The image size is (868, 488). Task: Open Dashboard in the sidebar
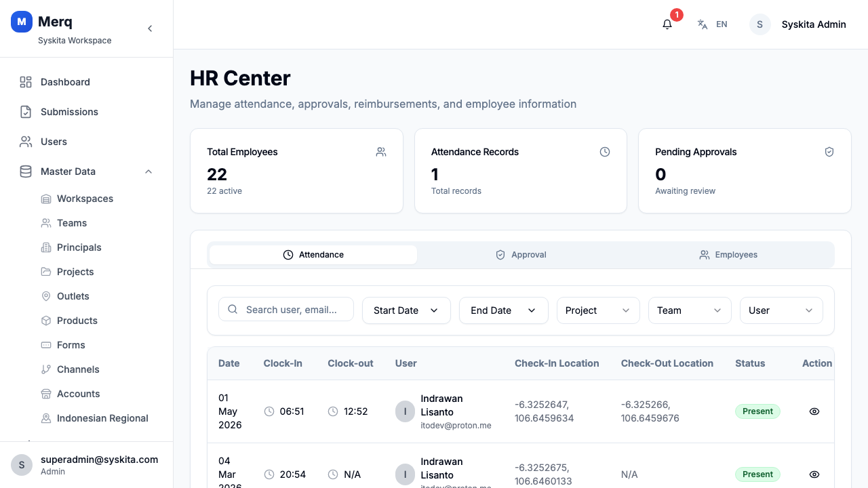tap(87, 82)
